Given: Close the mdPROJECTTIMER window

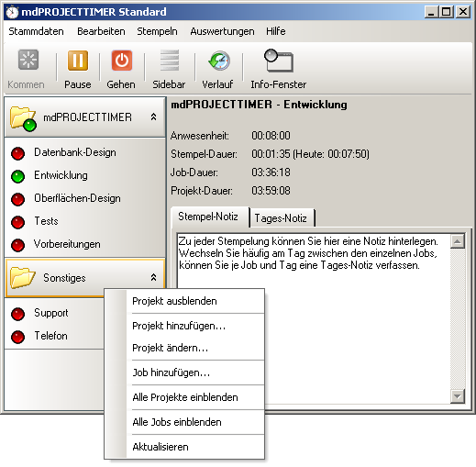Looking at the screenshot, I should point(463,12).
